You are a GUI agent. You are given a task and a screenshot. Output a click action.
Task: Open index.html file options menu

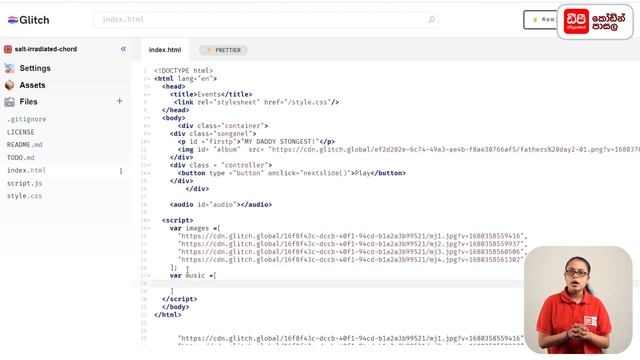click(x=121, y=171)
